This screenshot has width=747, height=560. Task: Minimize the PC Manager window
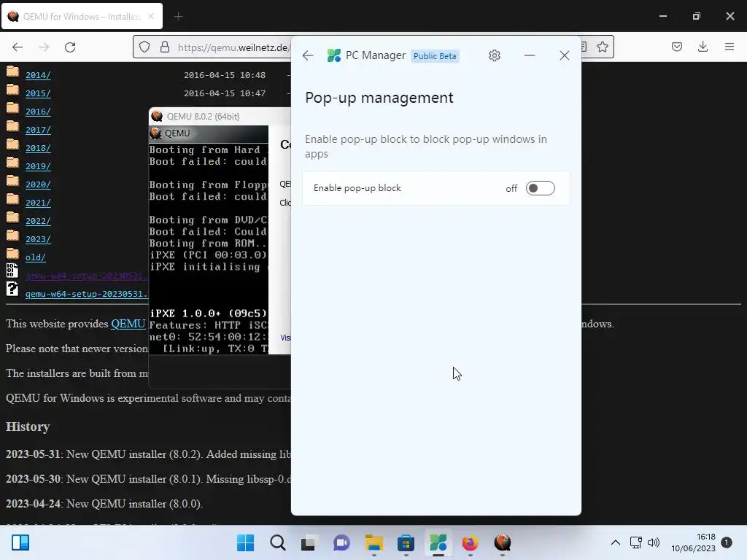[530, 55]
